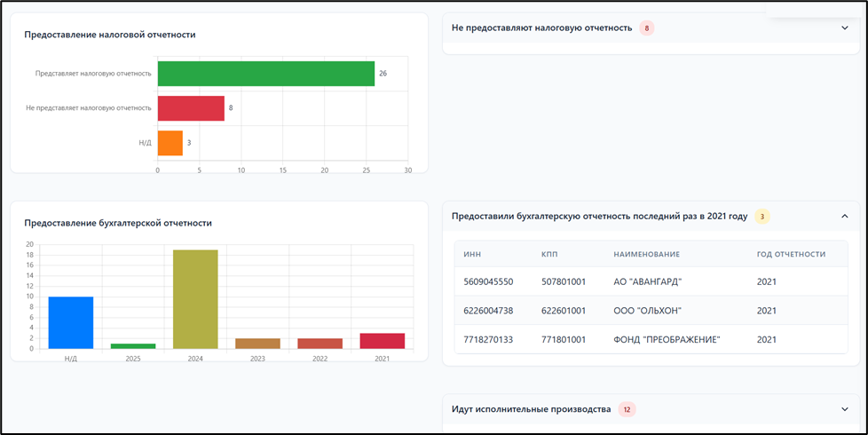Click the small green 2025 bar

133,345
